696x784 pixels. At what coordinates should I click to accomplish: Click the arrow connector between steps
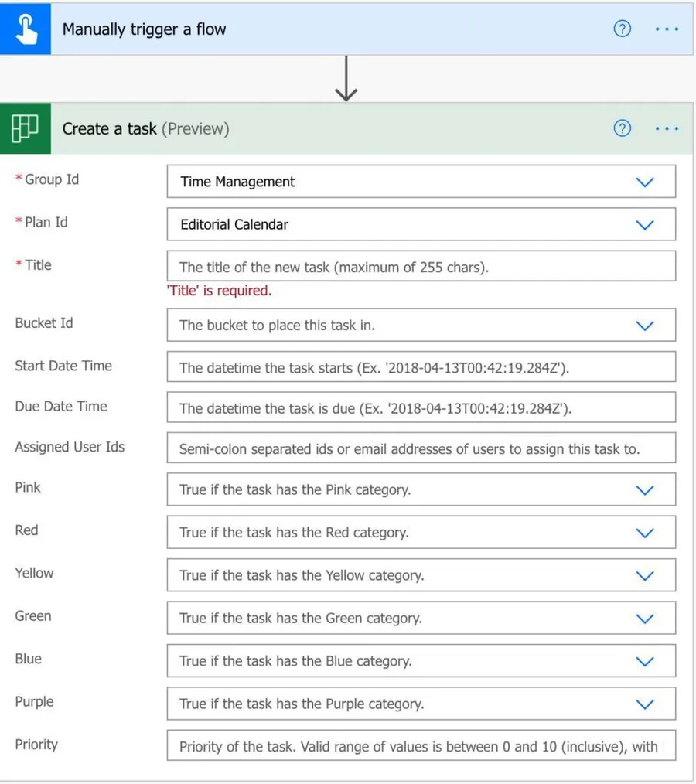(x=346, y=80)
